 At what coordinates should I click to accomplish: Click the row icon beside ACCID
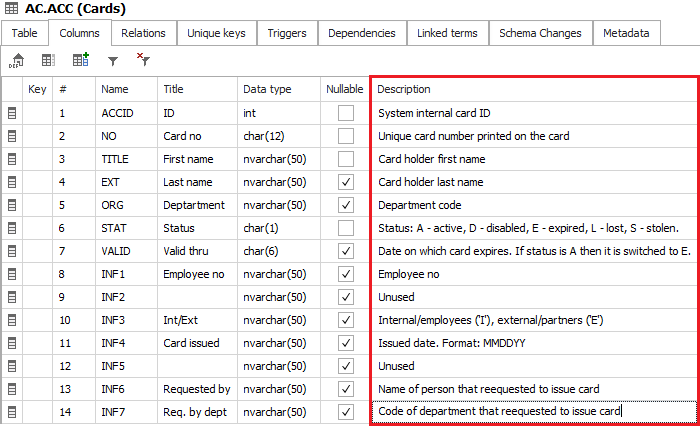pos(12,113)
